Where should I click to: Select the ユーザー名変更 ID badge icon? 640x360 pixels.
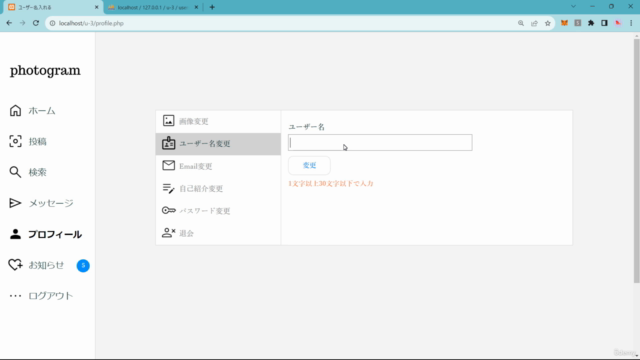click(x=169, y=143)
